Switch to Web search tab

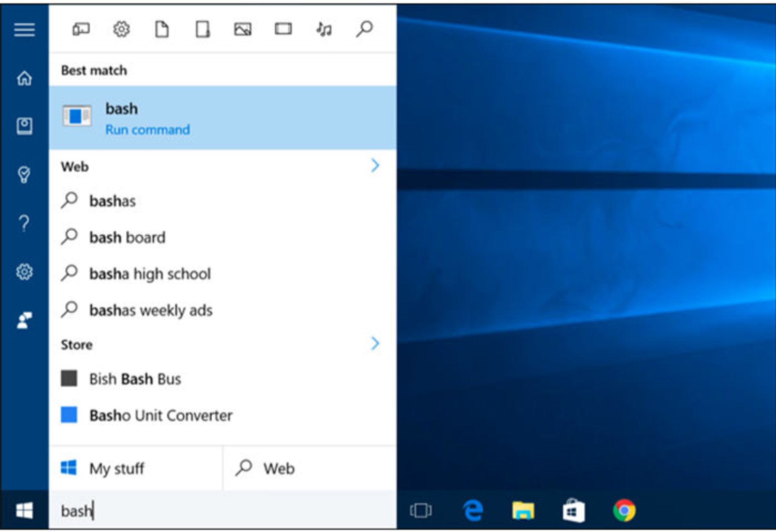click(310, 468)
